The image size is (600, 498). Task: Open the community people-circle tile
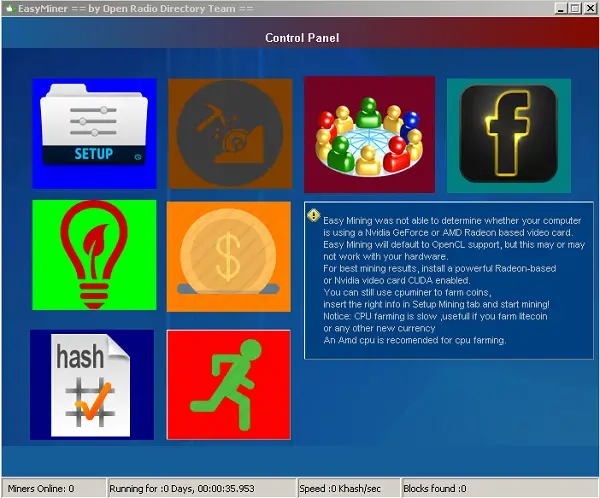click(369, 134)
